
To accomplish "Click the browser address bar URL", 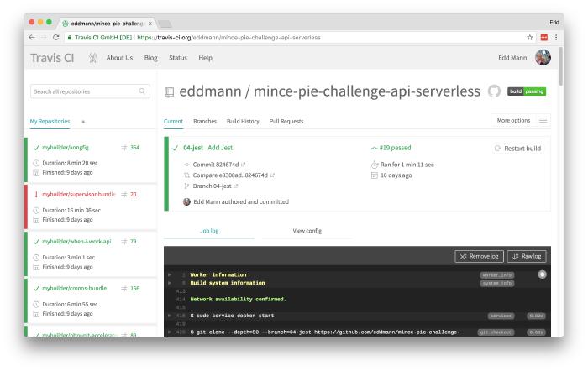I will click(228, 38).
